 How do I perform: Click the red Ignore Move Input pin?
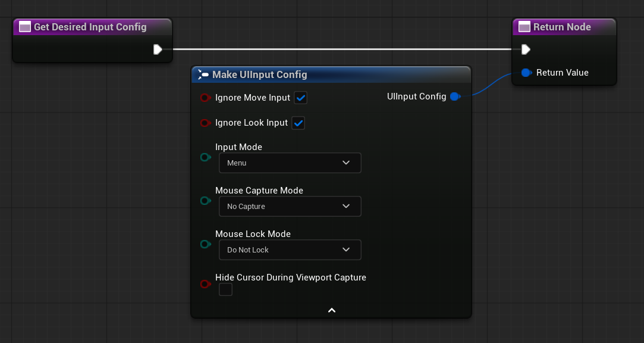pos(205,98)
